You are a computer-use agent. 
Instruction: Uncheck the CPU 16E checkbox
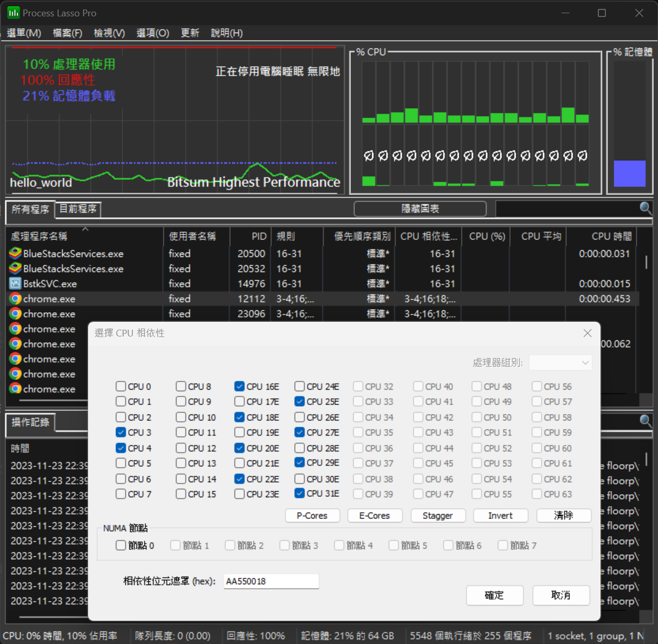(239, 386)
